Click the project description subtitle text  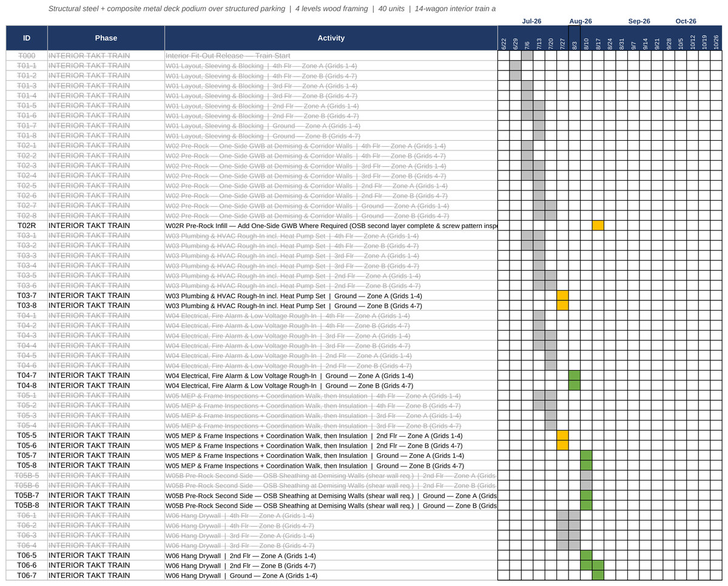point(272,9)
